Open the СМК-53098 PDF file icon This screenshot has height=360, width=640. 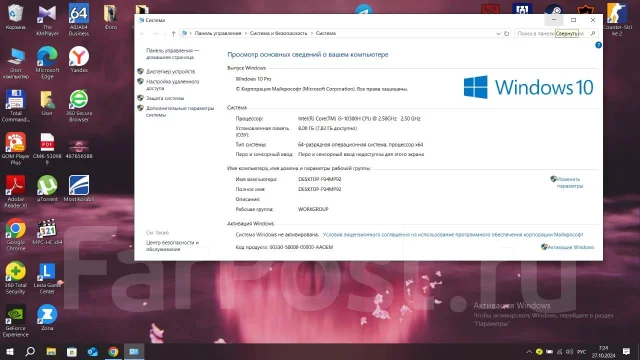click(47, 149)
